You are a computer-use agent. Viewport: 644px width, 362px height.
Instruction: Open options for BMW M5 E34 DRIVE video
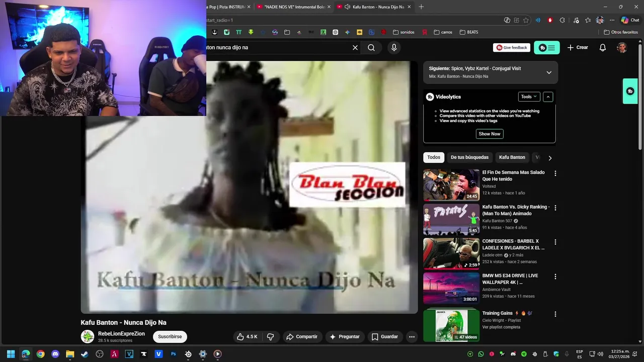555,277
